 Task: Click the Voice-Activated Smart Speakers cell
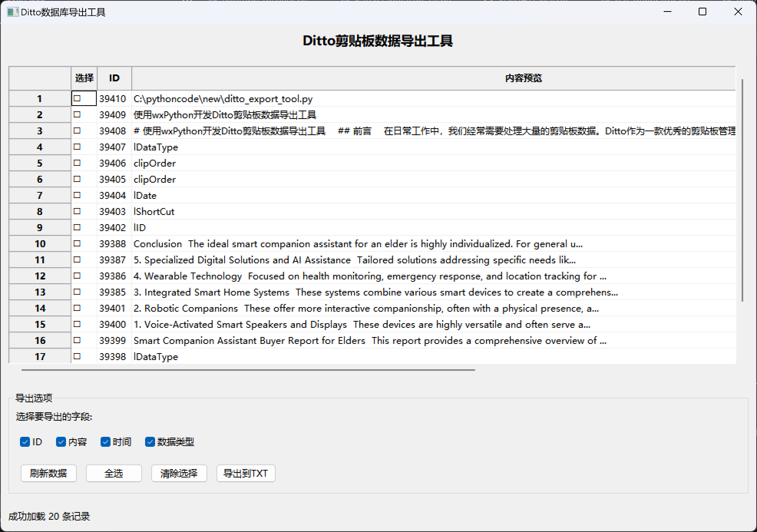tap(434, 324)
